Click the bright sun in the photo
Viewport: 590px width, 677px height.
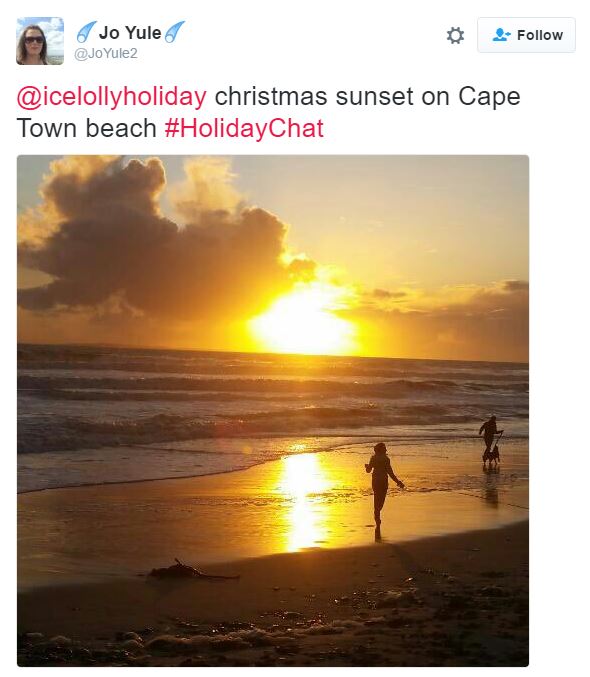click(x=304, y=324)
